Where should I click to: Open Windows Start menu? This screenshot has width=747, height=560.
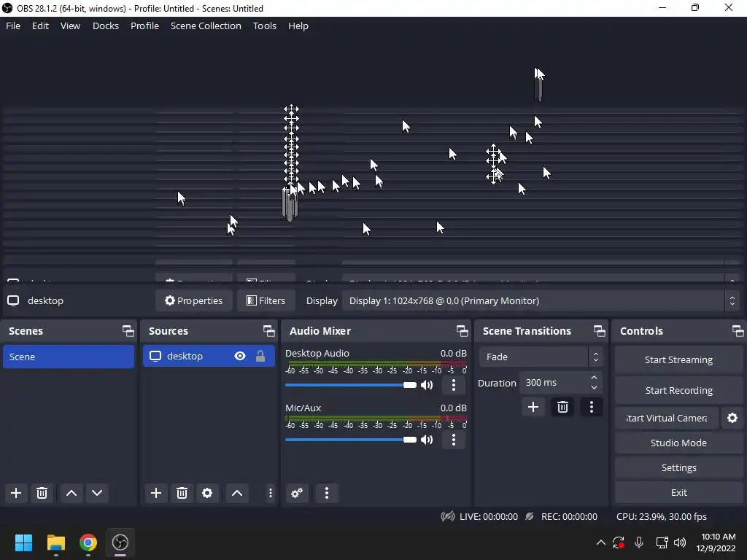click(23, 542)
